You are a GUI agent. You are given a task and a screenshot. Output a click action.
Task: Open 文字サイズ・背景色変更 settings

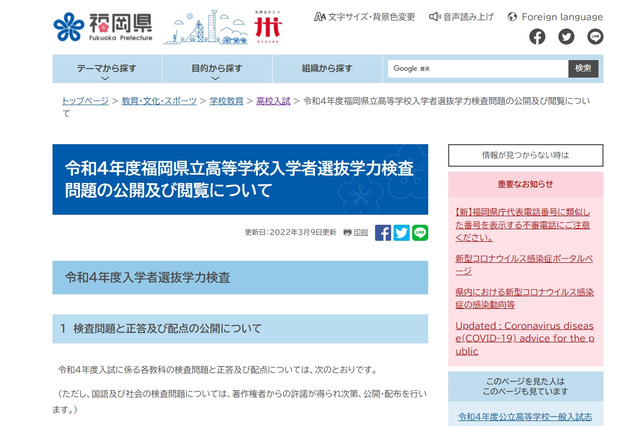pyautogui.click(x=364, y=17)
